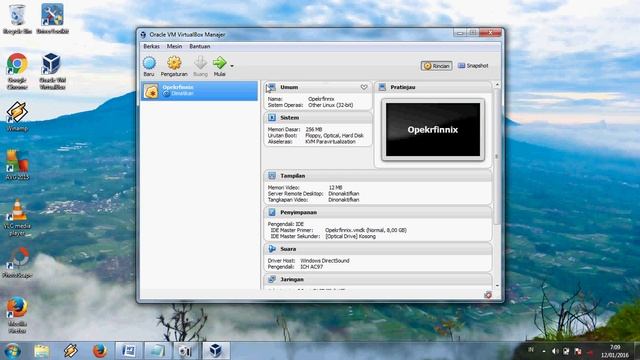
Task: Collapse the Umum section chevron
Action: click(x=364, y=87)
